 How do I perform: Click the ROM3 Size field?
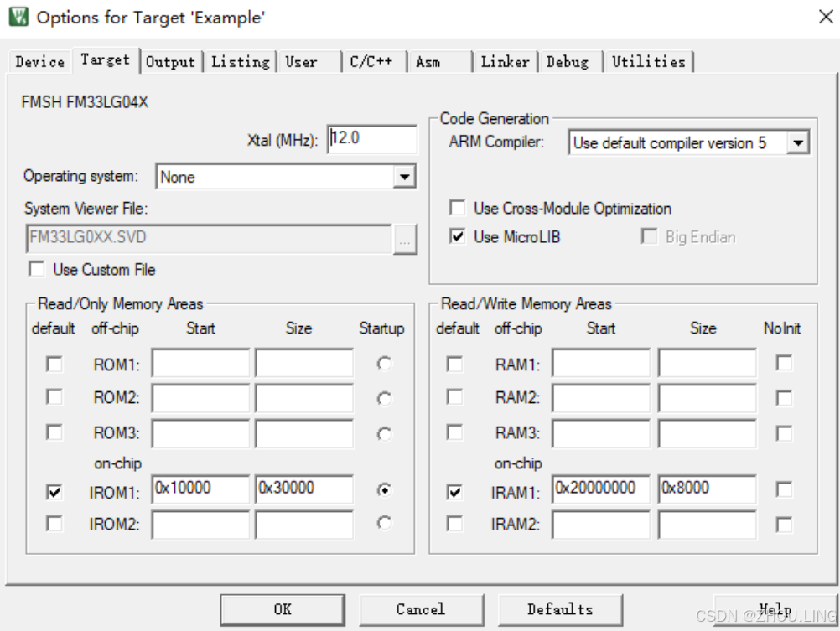tap(304, 434)
